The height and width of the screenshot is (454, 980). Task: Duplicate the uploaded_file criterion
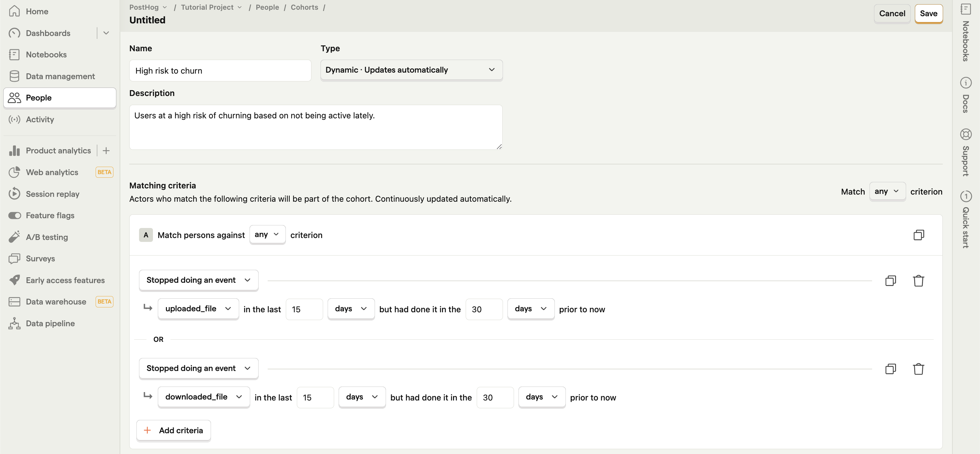[x=890, y=281]
